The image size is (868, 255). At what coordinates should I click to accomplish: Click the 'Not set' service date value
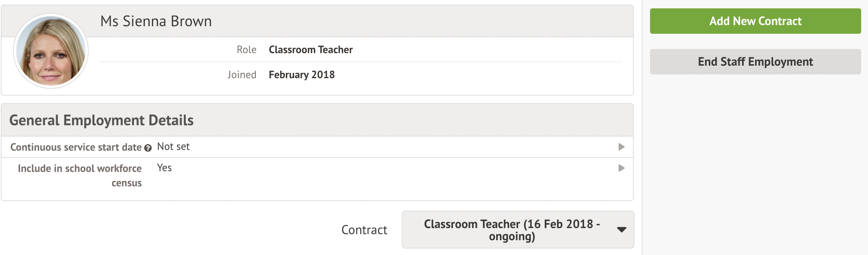tap(173, 147)
